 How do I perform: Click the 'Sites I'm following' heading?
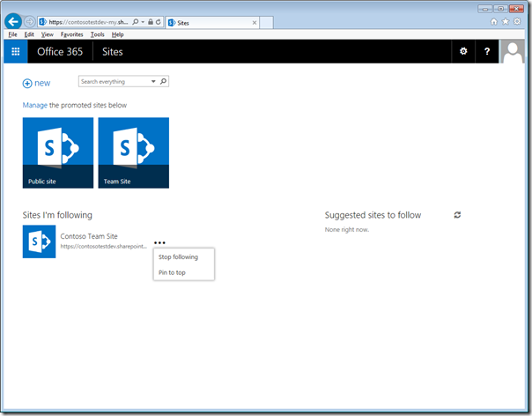click(x=57, y=215)
